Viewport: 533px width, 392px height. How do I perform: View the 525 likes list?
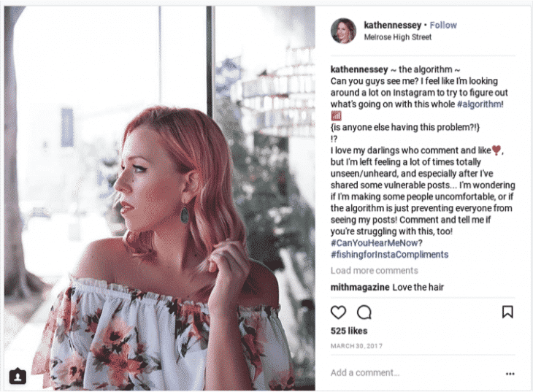[350, 331]
